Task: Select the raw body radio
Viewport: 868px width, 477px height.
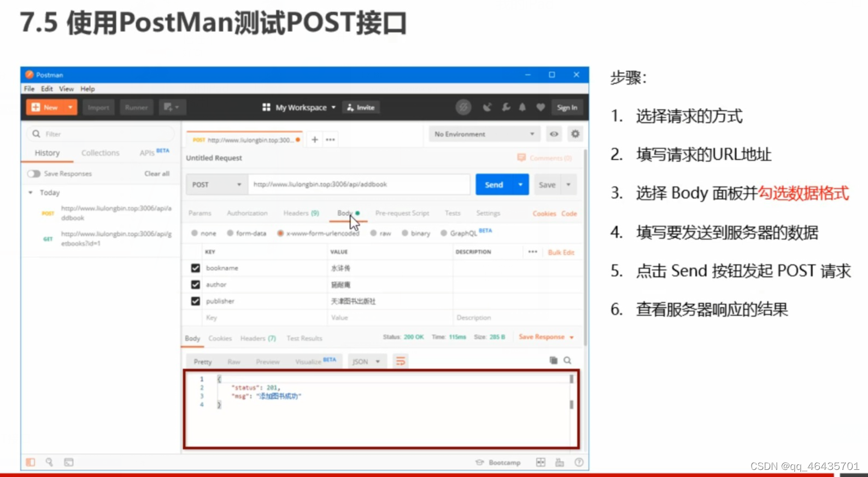Action: click(373, 233)
